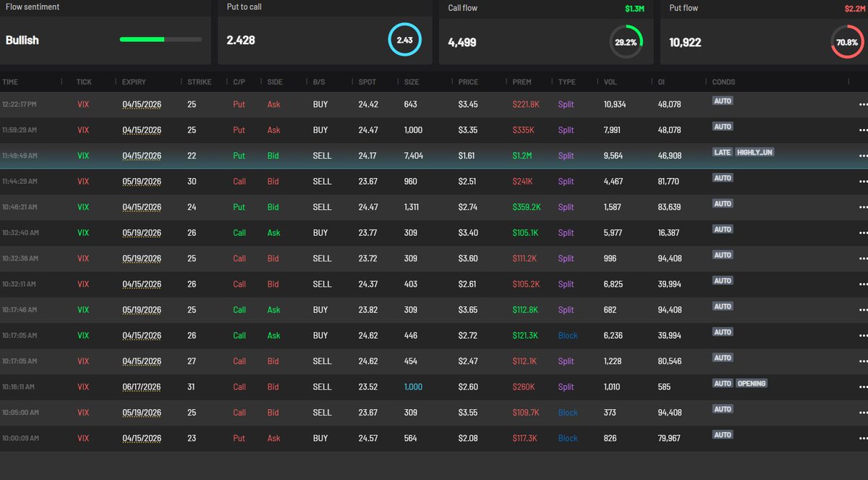Open row menu for 10:32:11 AM trade

862,285
